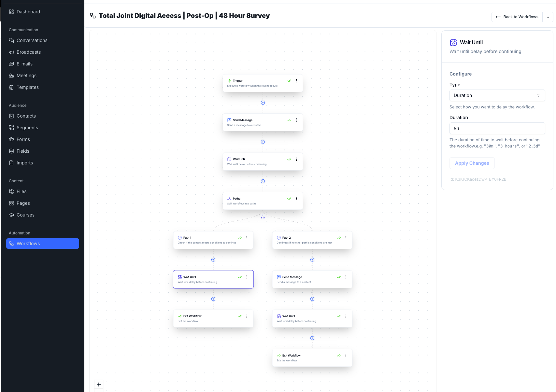Open the Path 1 node's kebab menu
Screen dimensions: 556x392
(x=247, y=238)
